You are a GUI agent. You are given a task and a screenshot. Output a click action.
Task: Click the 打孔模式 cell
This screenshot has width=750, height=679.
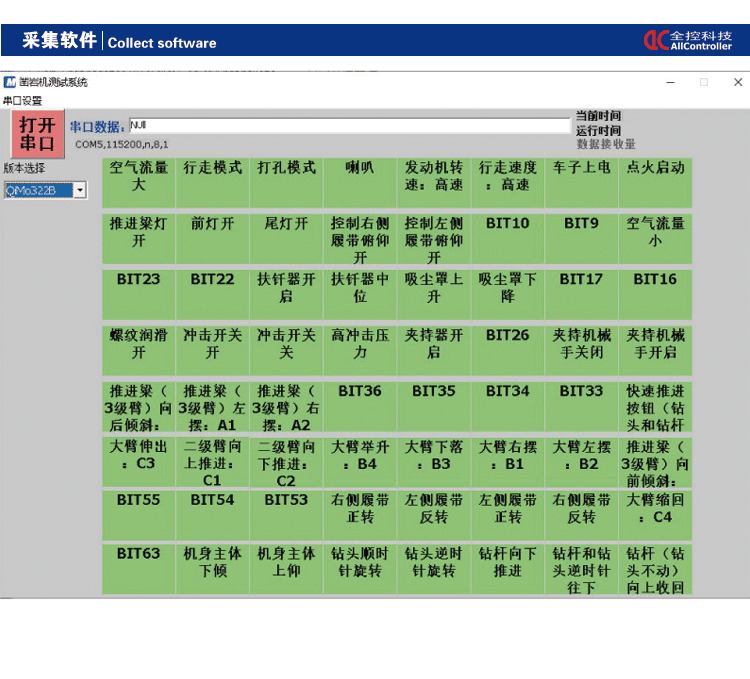[286, 182]
